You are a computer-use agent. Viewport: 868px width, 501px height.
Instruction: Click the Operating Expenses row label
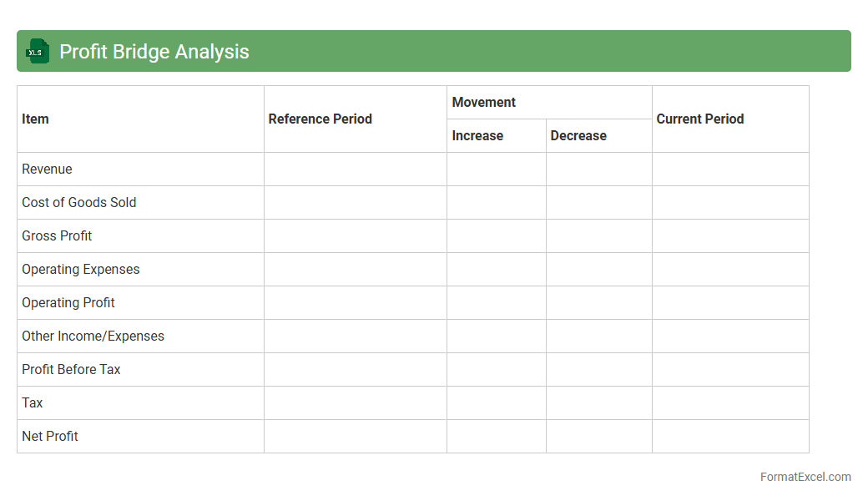click(81, 269)
